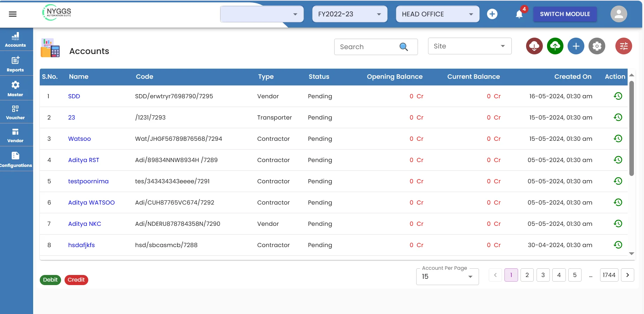644x314 pixels.
Task: Open the empty company dropdown in header
Action: (x=262, y=14)
